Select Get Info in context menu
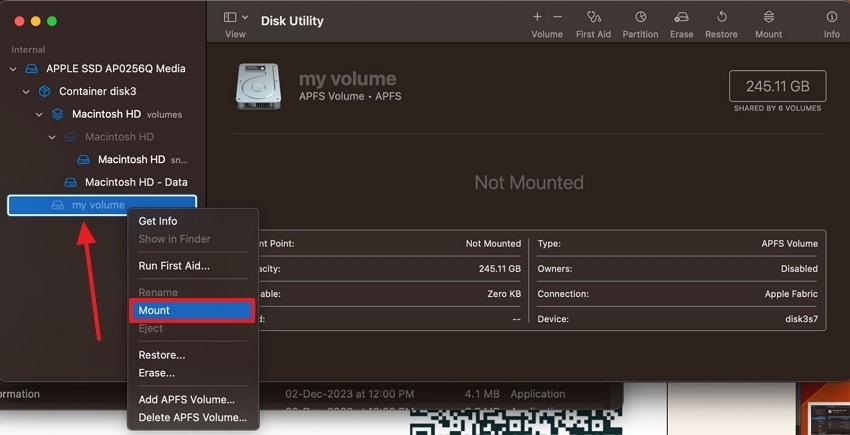This screenshot has width=850, height=435. pos(158,221)
